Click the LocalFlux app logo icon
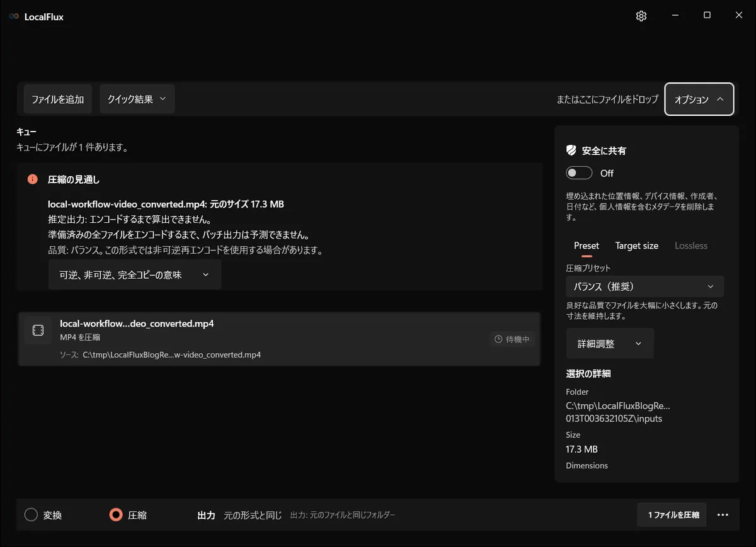The image size is (756, 547). (x=13, y=16)
